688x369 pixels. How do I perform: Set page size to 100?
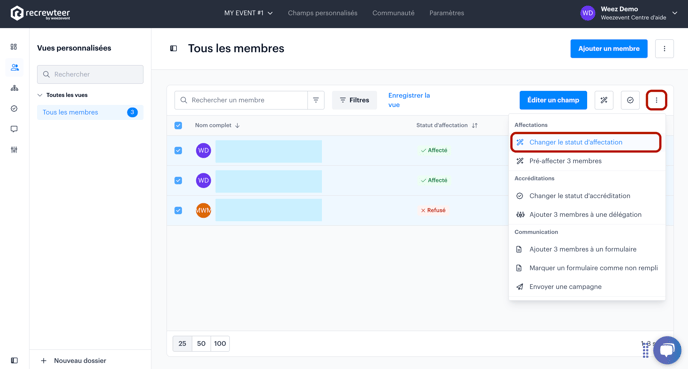pos(220,344)
